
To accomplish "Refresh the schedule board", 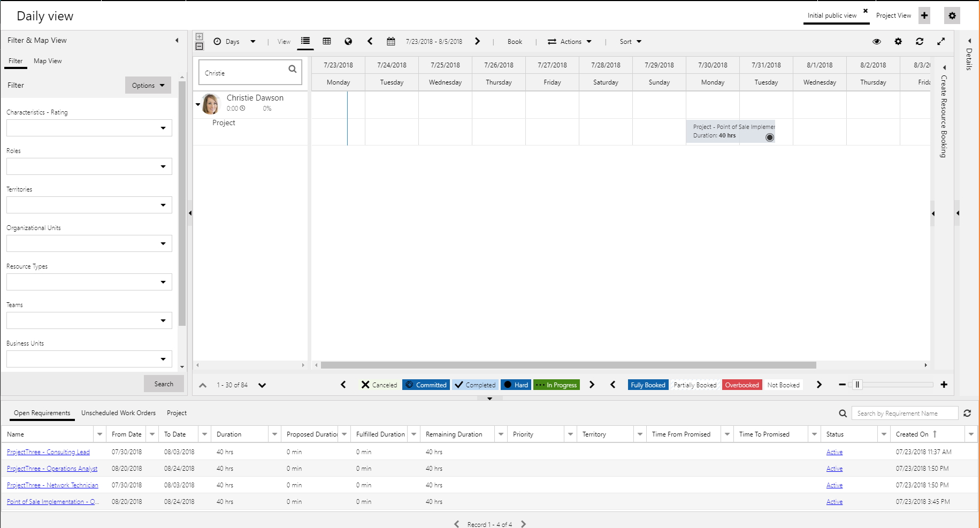I will (x=920, y=41).
